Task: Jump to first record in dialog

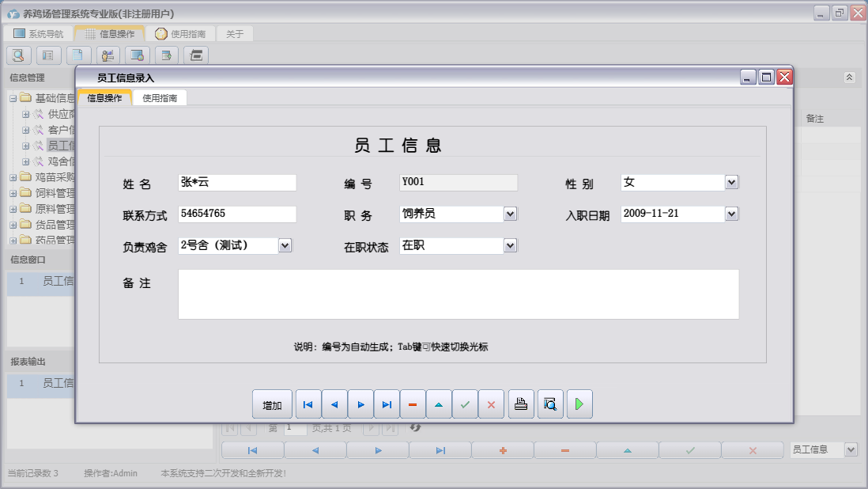Action: pos(308,404)
